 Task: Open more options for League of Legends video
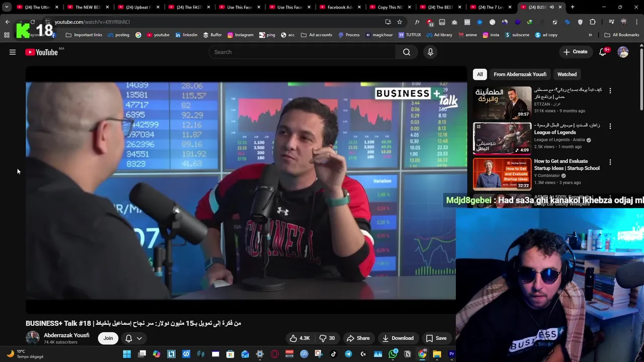click(610, 127)
